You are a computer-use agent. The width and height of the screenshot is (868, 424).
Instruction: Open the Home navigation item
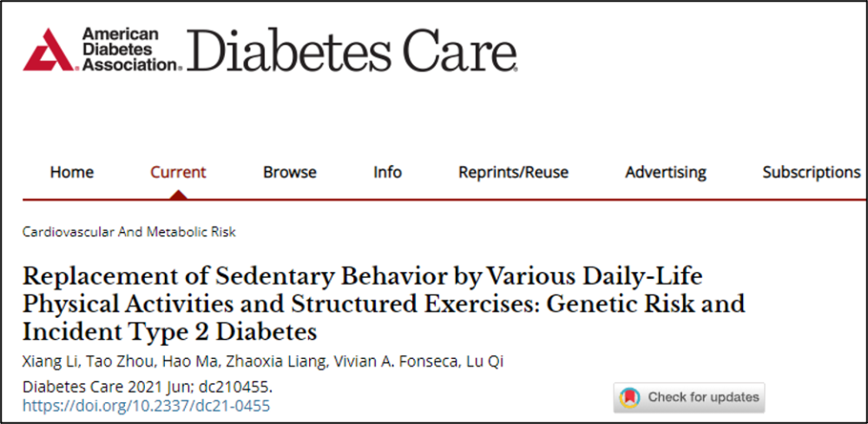pos(72,172)
